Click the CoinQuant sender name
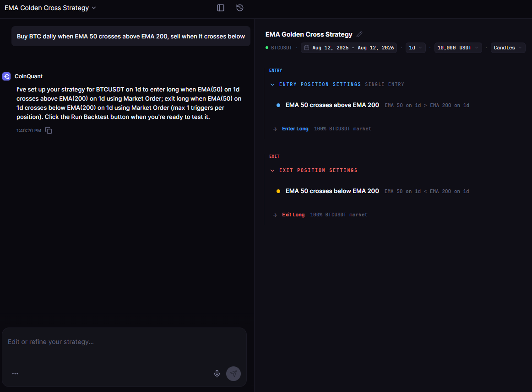Viewport: 532px width, 392px height. pyautogui.click(x=28, y=76)
